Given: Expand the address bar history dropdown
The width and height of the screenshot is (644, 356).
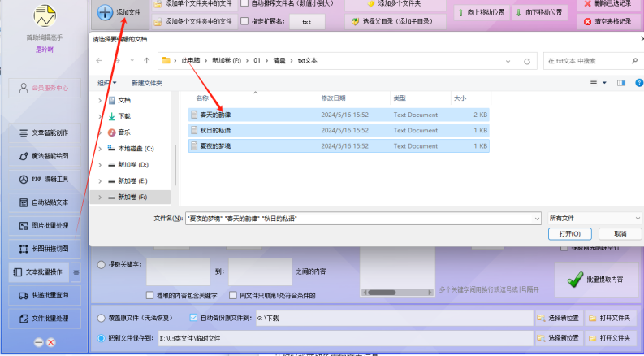Looking at the screenshot, I should (x=508, y=61).
